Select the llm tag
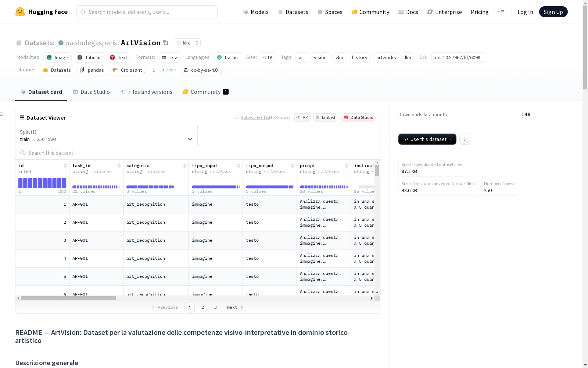The width and height of the screenshot is (588, 368). (x=408, y=57)
